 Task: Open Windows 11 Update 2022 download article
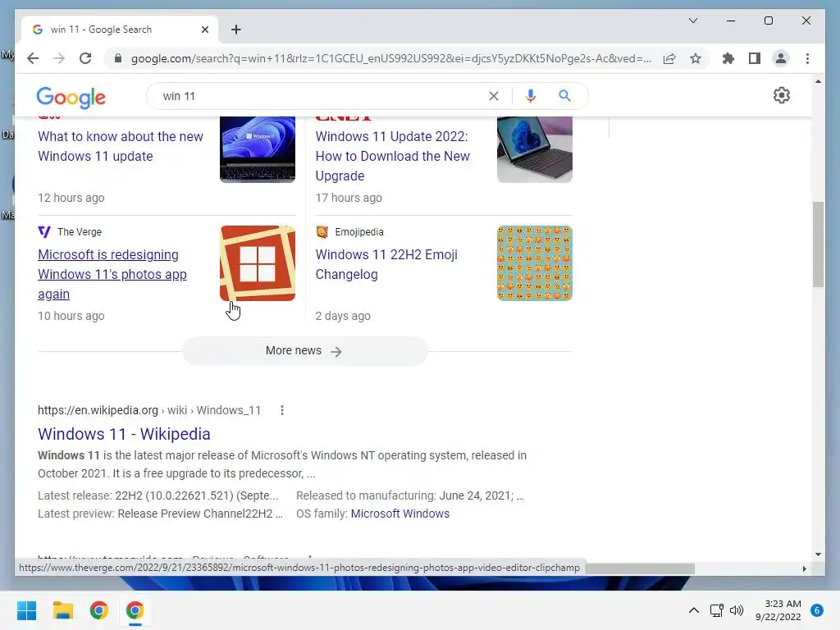click(x=393, y=156)
